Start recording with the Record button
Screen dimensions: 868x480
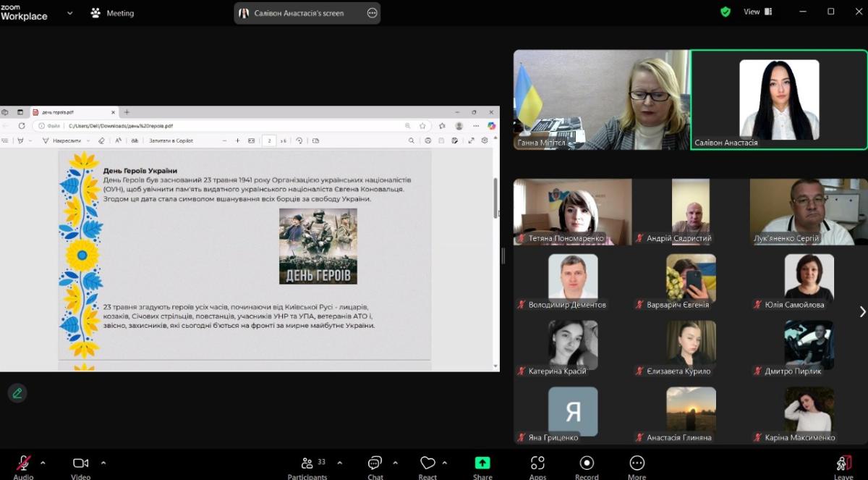pyautogui.click(x=587, y=465)
